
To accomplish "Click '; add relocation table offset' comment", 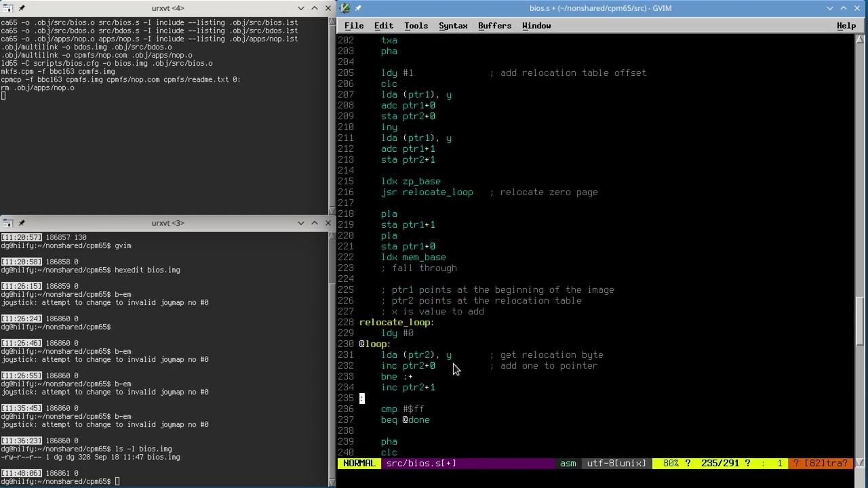I will pos(568,73).
